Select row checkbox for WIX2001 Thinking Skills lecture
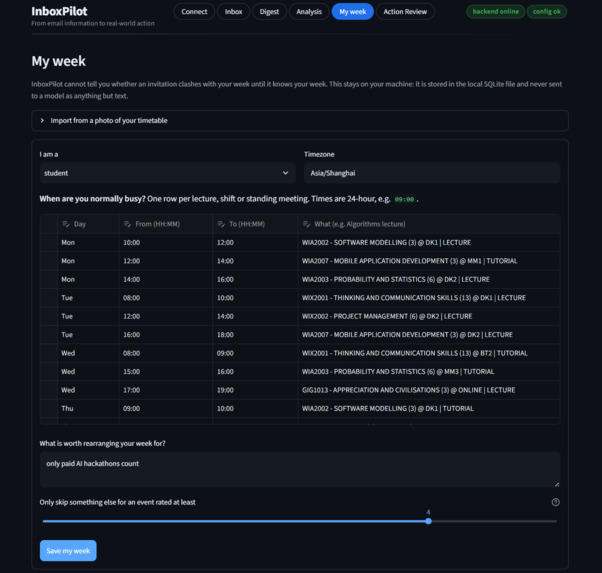 (x=49, y=298)
